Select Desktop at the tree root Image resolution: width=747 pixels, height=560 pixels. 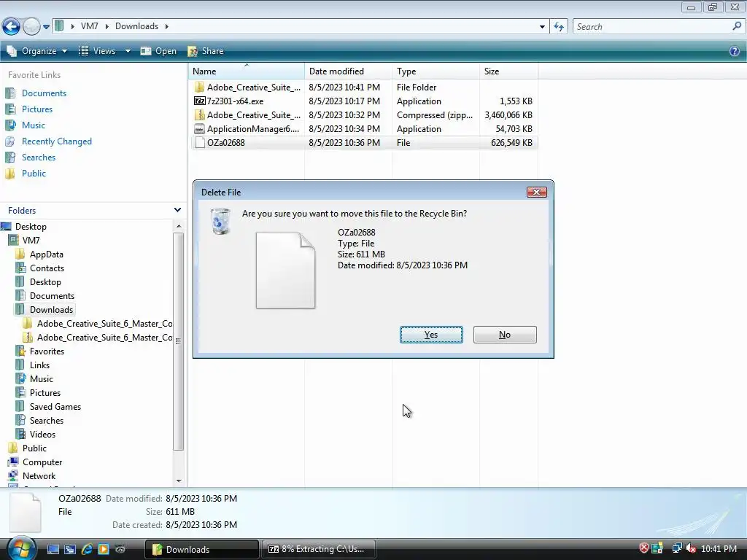[31, 227]
